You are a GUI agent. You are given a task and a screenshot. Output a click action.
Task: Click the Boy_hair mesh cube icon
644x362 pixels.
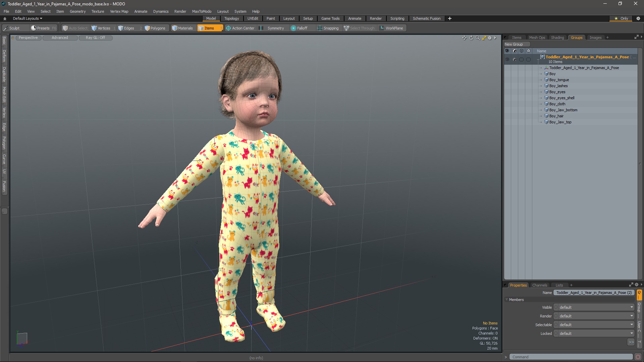(546, 116)
